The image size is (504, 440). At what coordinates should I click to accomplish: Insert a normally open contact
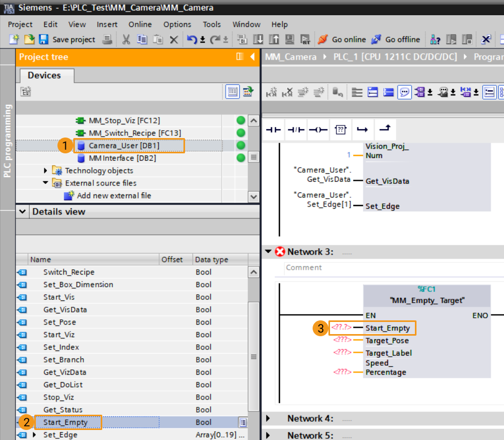coord(273,130)
